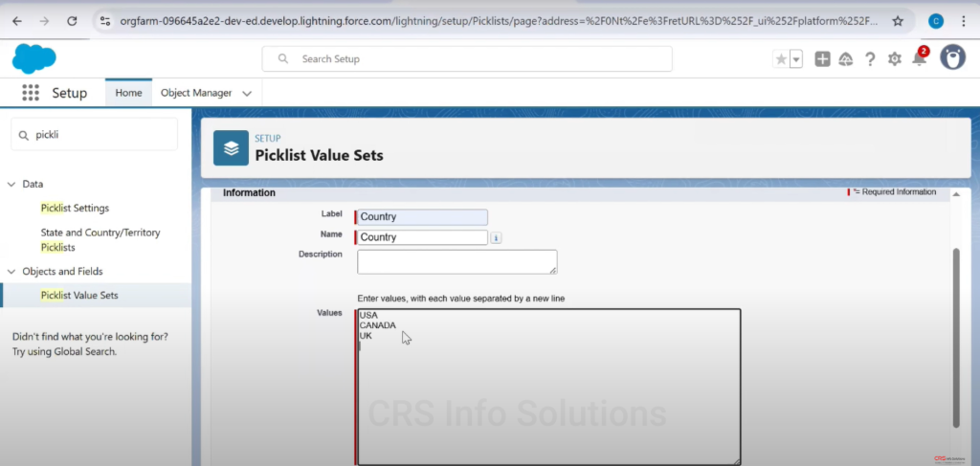
Task: Expand the Object Manager dropdown chevron
Action: (247, 94)
